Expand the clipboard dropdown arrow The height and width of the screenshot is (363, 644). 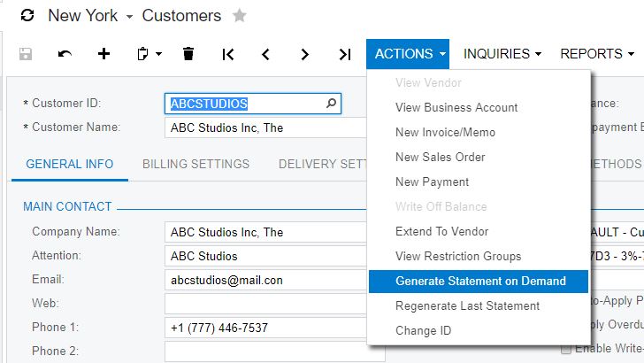158,54
